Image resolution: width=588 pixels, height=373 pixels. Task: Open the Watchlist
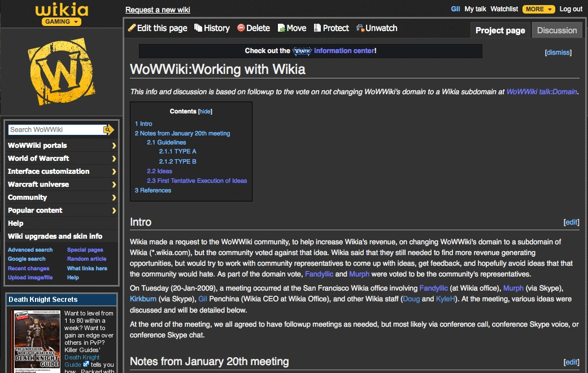[504, 9]
